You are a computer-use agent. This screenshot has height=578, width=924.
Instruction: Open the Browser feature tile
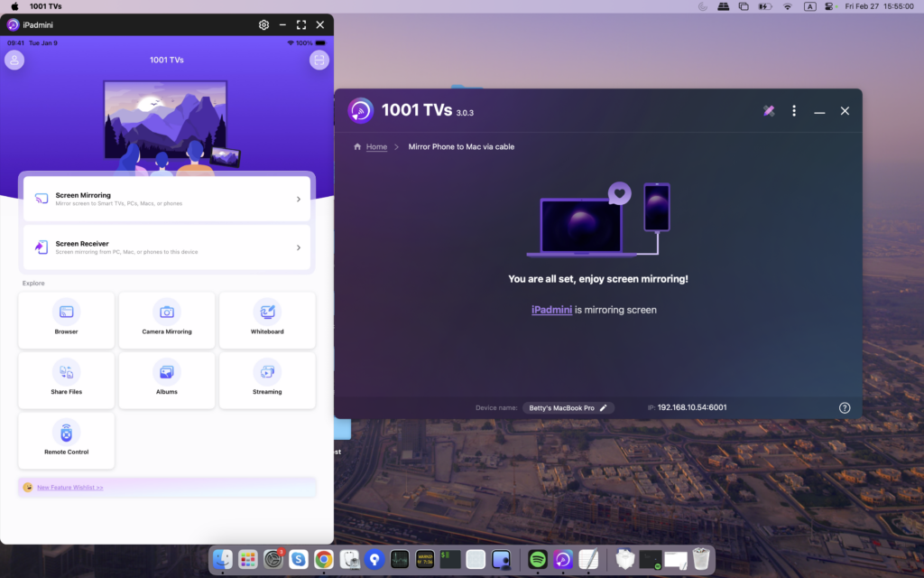(66, 320)
